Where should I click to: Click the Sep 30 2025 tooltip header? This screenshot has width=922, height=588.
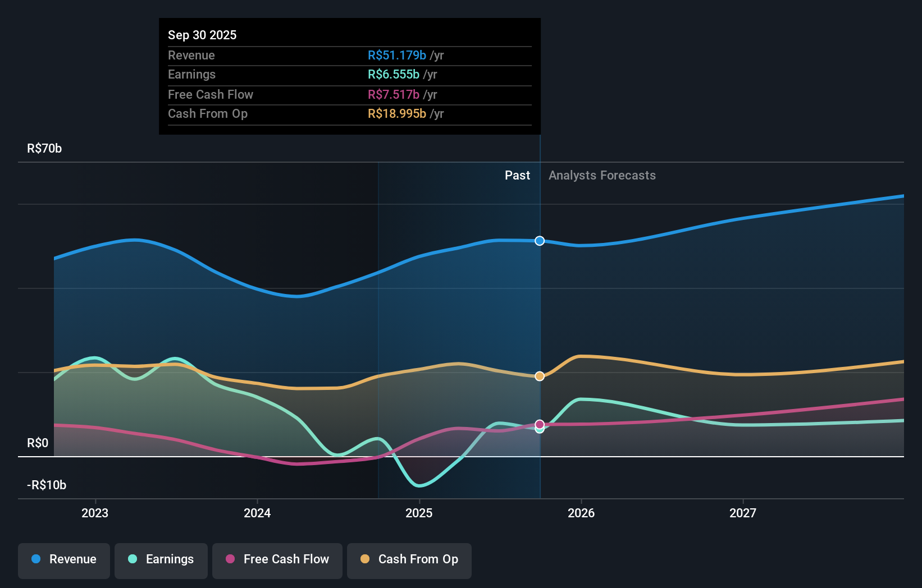(x=202, y=35)
